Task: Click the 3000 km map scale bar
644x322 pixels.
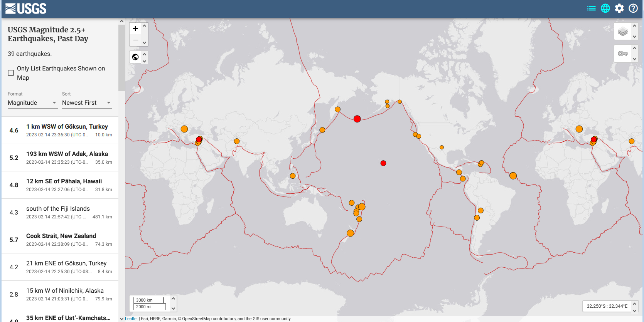Action: click(x=150, y=300)
